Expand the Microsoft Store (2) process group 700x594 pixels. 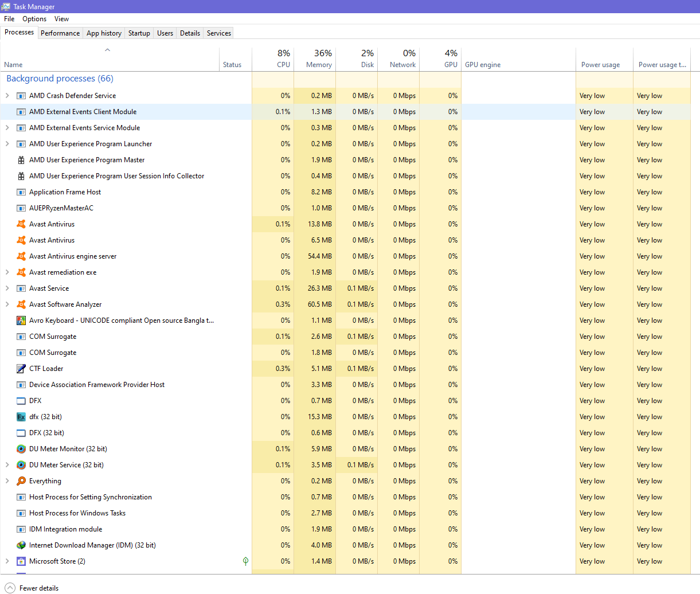[x=7, y=561]
